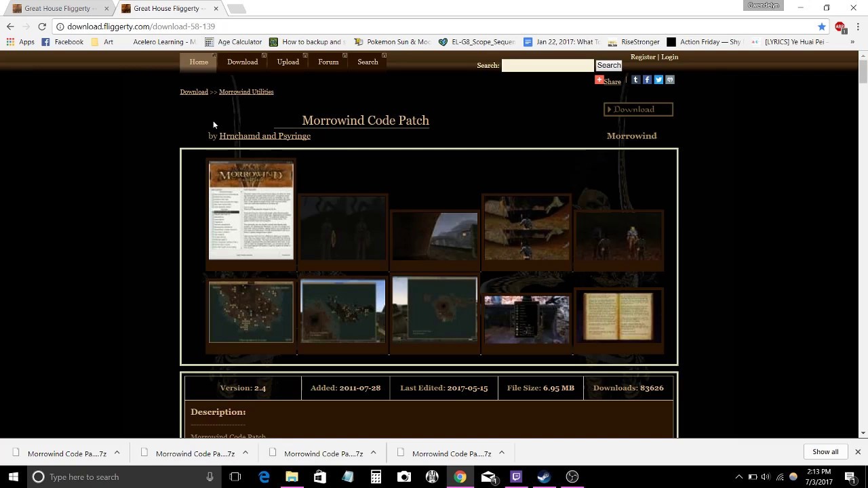
Task: Open Steam from the taskbar
Action: pyautogui.click(x=544, y=477)
